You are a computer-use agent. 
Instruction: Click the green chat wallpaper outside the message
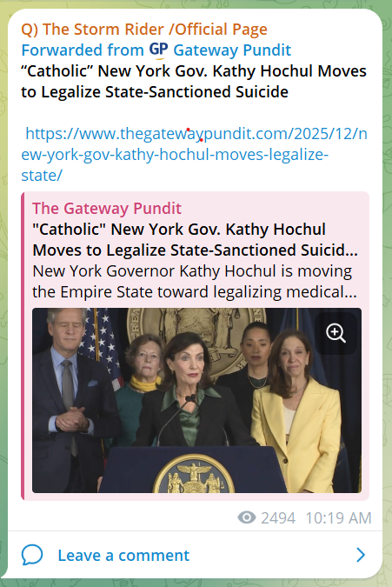[x=388, y=299]
